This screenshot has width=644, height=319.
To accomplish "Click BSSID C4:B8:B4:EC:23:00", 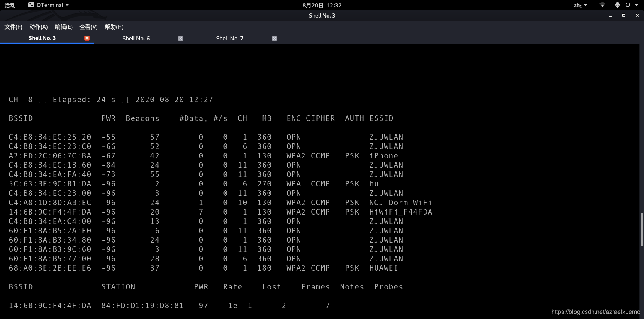I will [50, 193].
